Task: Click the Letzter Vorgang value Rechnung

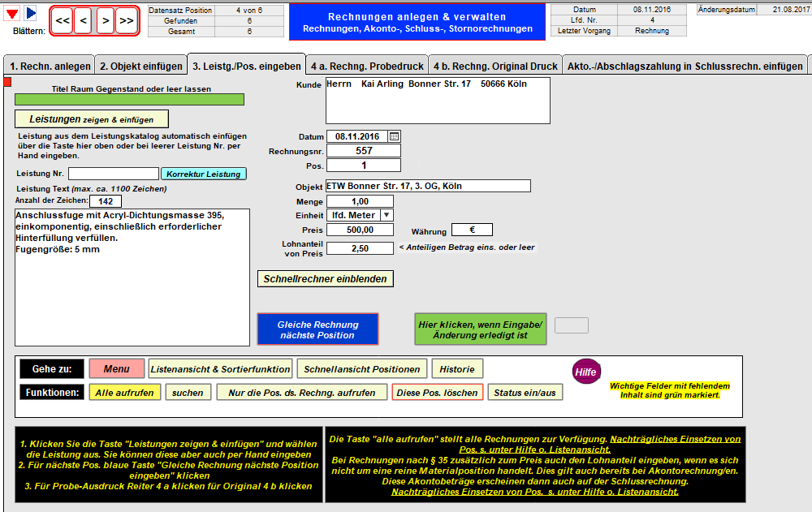Action: 652,31
